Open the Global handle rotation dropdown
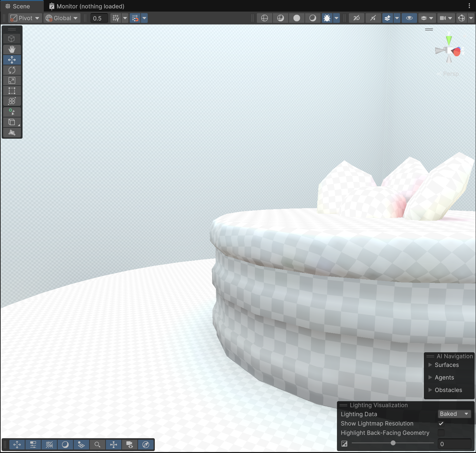The height and width of the screenshot is (453, 476). [62, 18]
